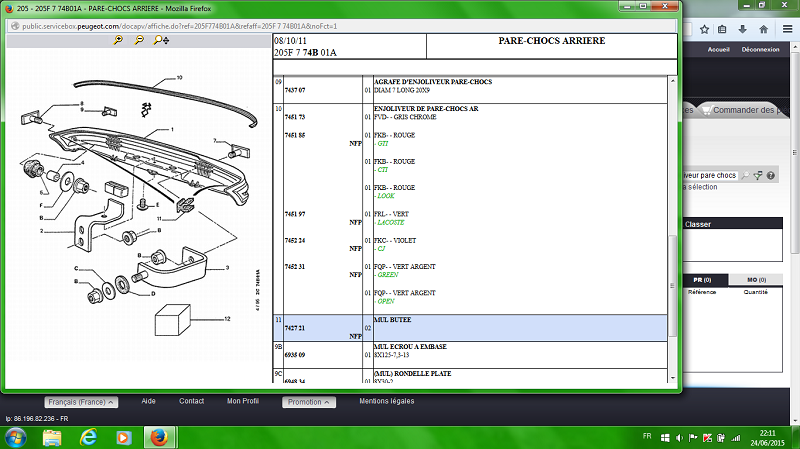800x449 pixels.
Task: Click the parts search input field
Action: [x=711, y=175]
